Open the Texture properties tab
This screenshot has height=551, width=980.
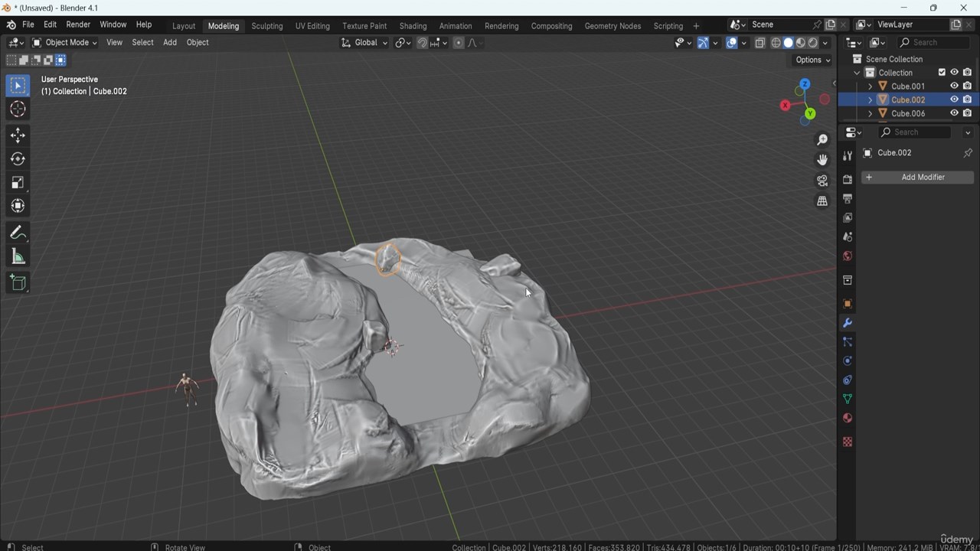coord(848,442)
